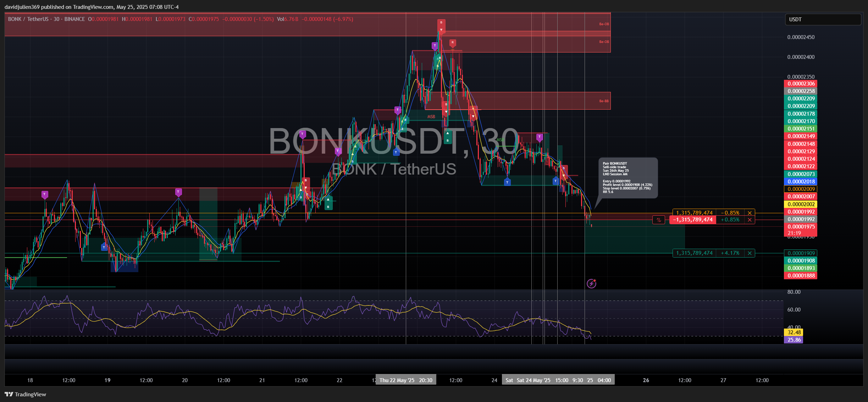Click the gray 0.00002258 price label
The image size is (868, 402).
point(800,91)
